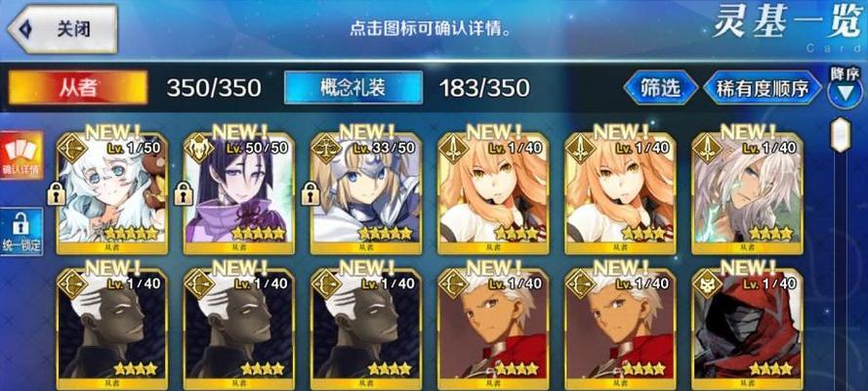Open the 筛选 filter options
The width and height of the screenshot is (868, 391).
click(x=660, y=88)
